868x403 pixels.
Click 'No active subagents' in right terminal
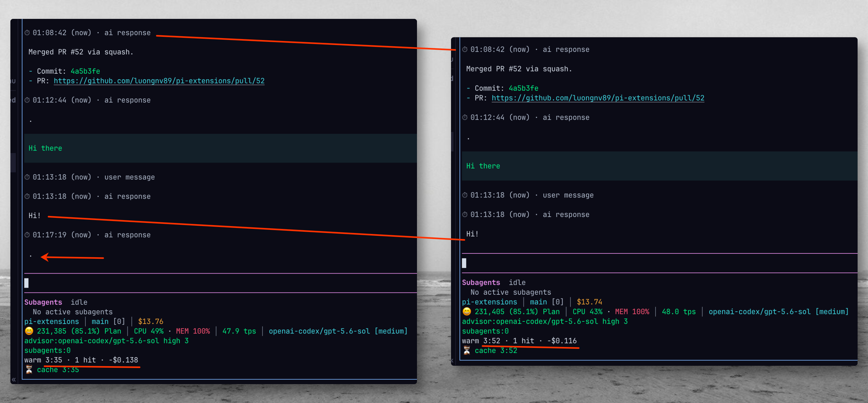(511, 292)
